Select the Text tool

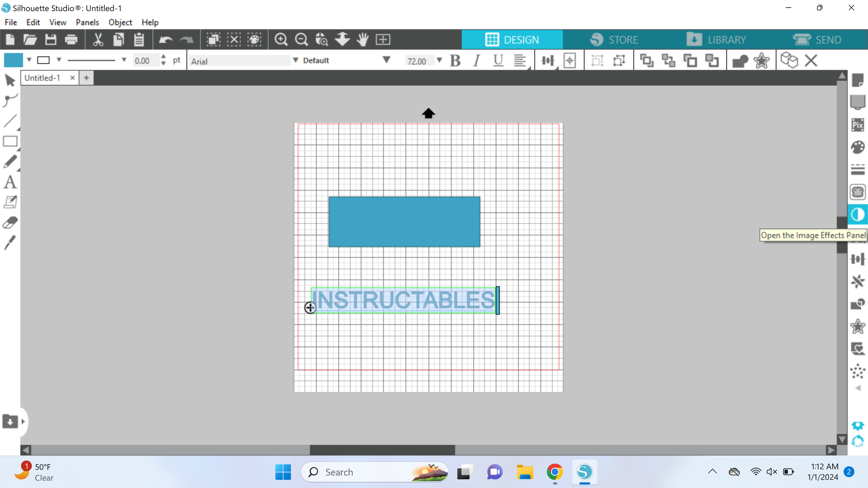[x=10, y=182]
